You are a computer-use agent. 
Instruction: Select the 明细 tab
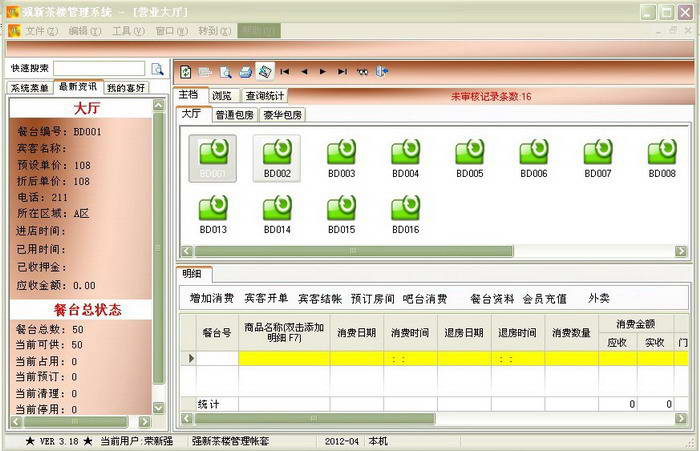pyautogui.click(x=192, y=274)
